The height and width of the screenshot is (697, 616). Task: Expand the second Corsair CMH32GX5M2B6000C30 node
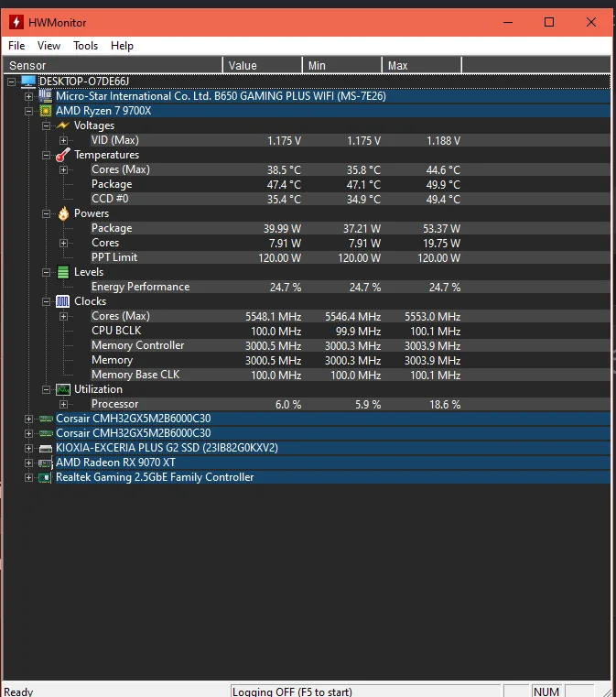pyautogui.click(x=29, y=434)
